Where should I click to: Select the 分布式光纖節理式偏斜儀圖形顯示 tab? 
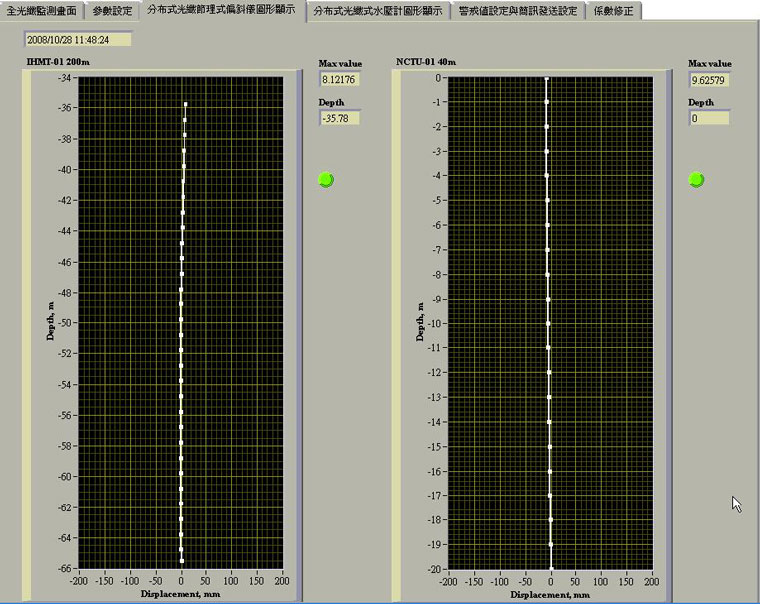(220, 10)
